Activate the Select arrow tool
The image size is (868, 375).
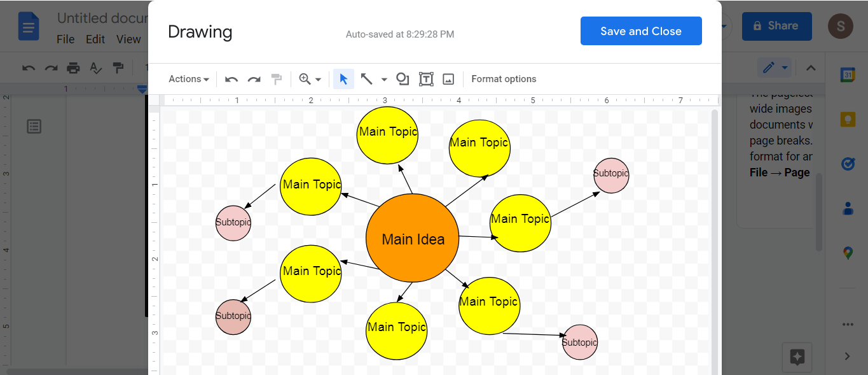click(343, 78)
